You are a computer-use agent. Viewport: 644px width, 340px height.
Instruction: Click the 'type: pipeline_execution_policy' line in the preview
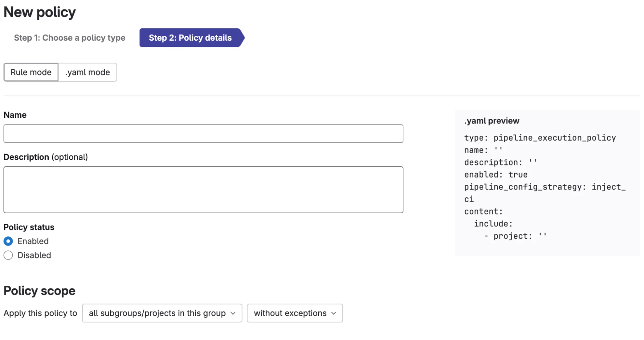tap(540, 138)
